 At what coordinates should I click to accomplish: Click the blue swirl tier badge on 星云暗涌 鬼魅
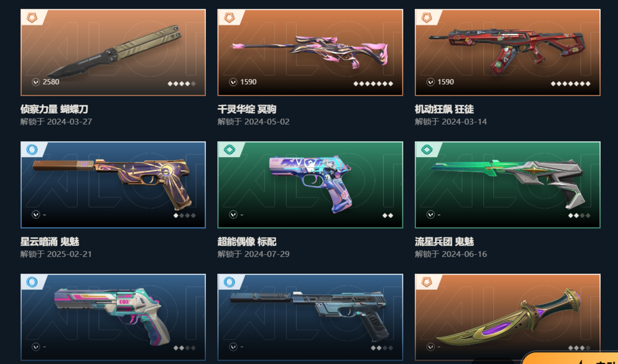[x=31, y=150]
